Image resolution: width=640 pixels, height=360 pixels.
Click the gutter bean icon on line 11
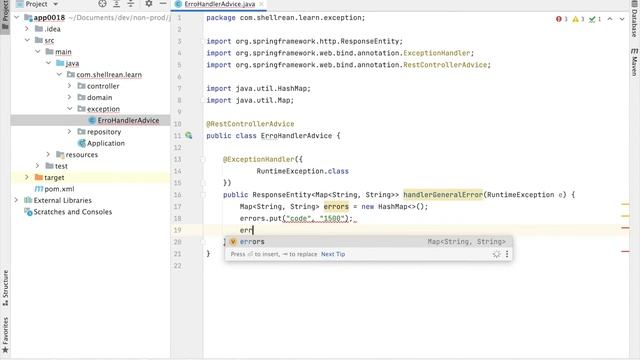pos(189,135)
